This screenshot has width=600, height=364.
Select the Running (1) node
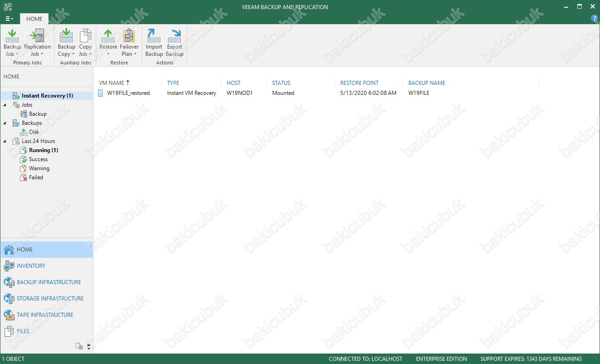coord(43,150)
